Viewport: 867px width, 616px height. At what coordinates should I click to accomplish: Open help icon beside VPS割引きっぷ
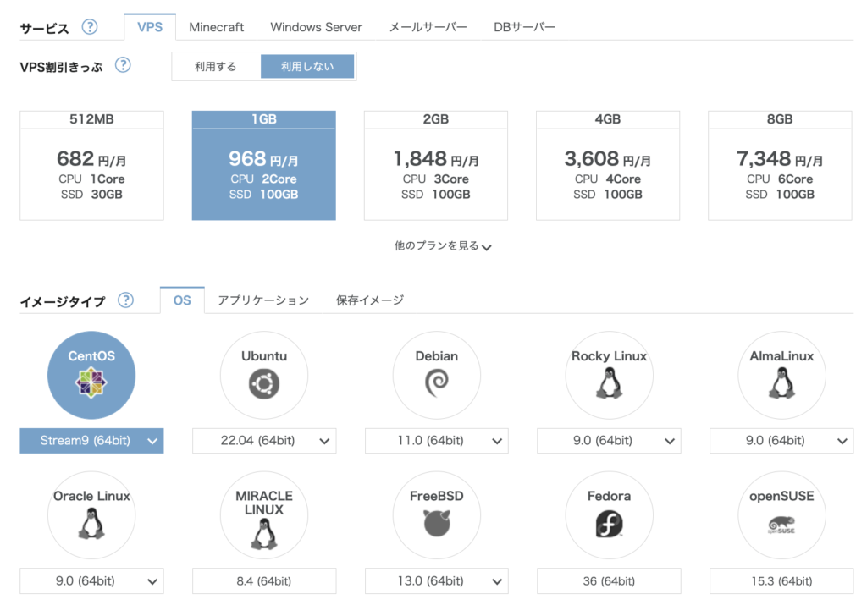pyautogui.click(x=123, y=65)
